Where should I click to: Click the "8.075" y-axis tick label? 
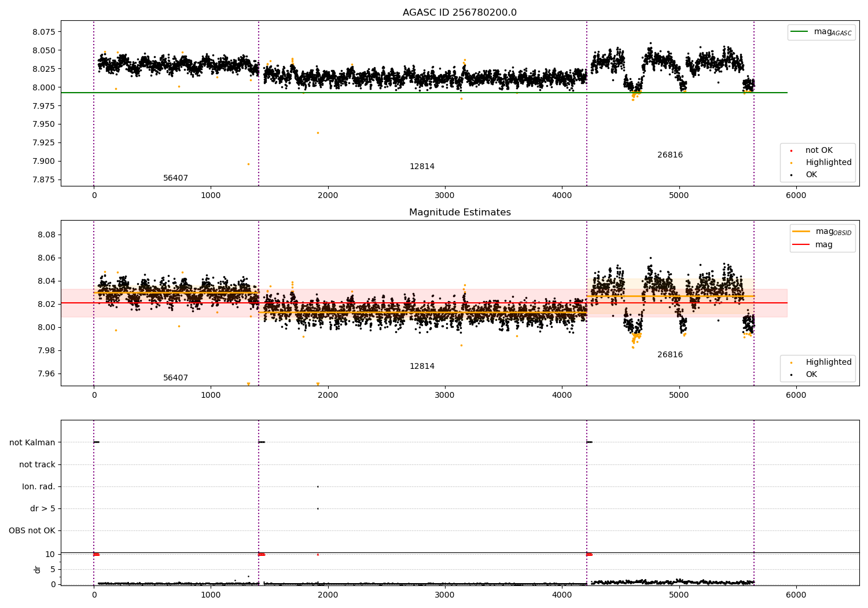click(44, 32)
